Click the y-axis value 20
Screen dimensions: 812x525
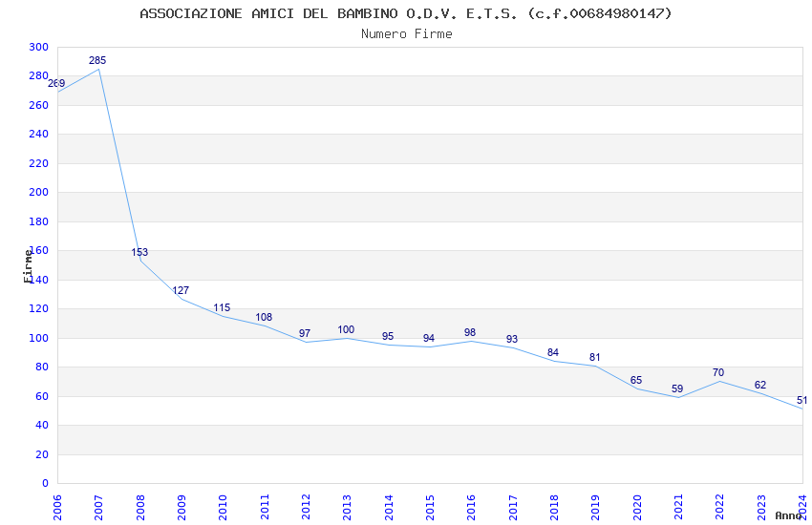click(x=41, y=454)
